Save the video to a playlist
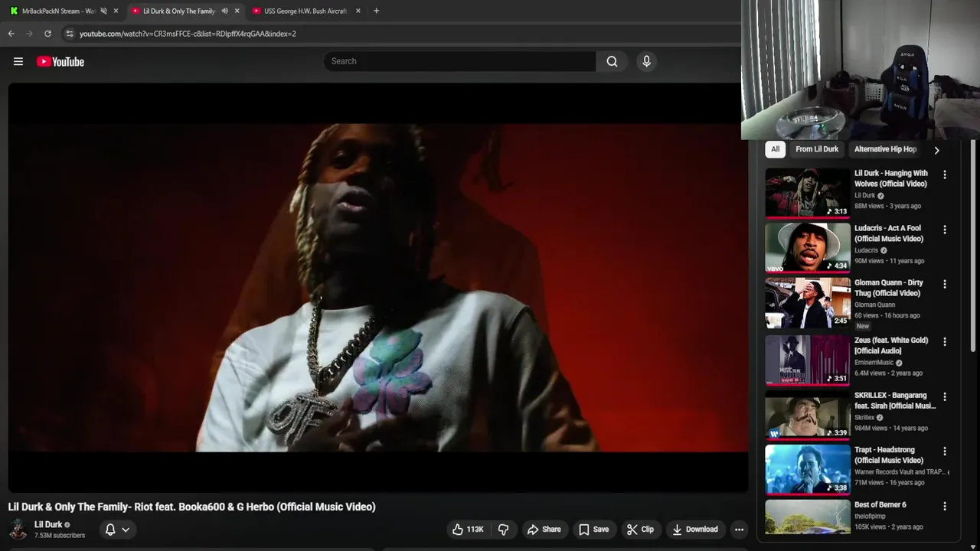 pos(593,530)
